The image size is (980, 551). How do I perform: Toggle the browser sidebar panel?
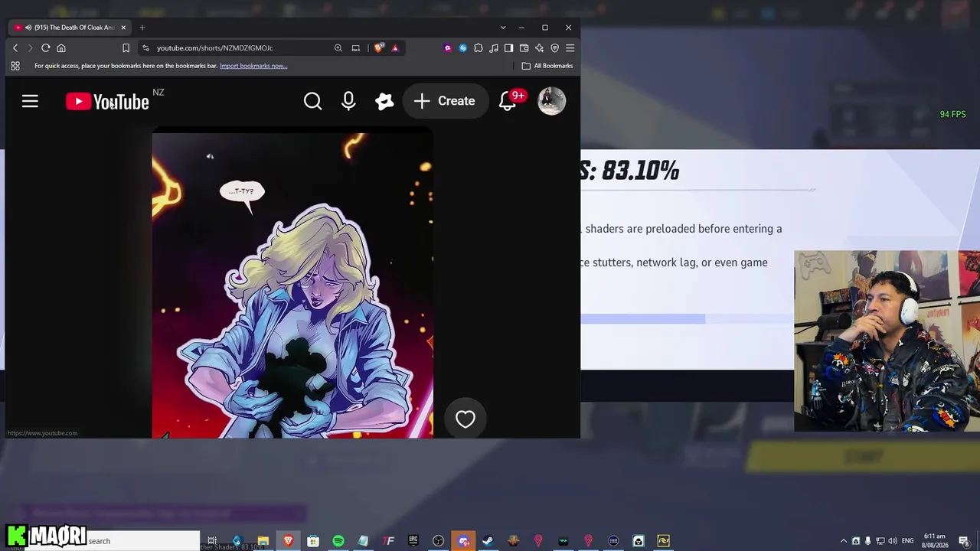(508, 48)
